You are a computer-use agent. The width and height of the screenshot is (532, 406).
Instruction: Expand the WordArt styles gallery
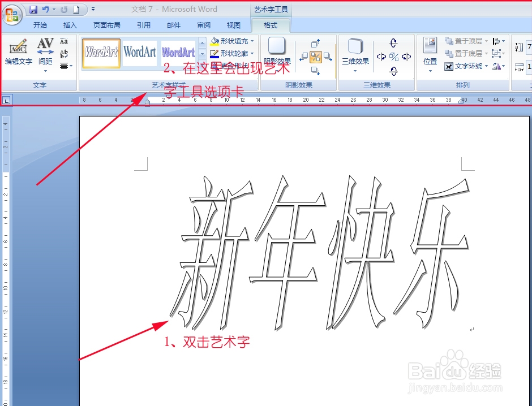(203, 65)
